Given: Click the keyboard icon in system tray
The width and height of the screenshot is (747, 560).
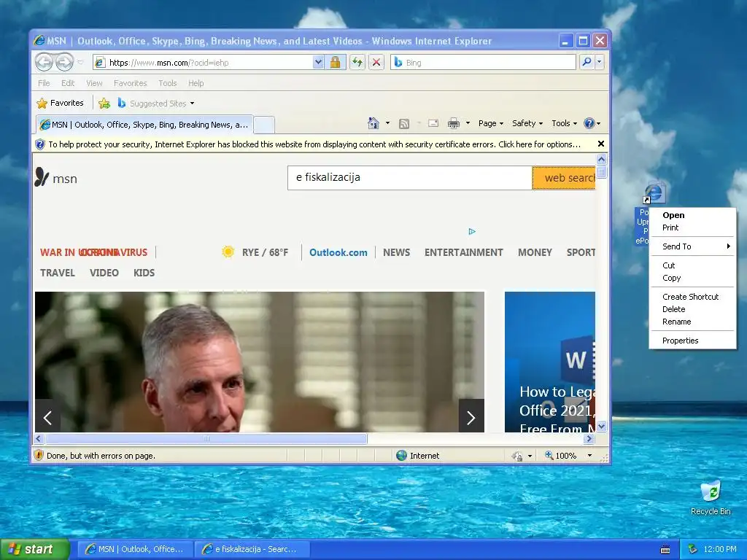Looking at the screenshot, I should click(665, 550).
